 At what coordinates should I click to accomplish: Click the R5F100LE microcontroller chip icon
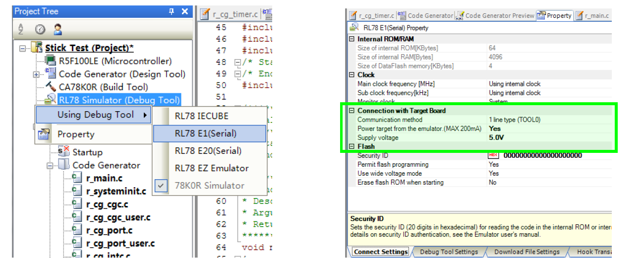tap(51, 61)
